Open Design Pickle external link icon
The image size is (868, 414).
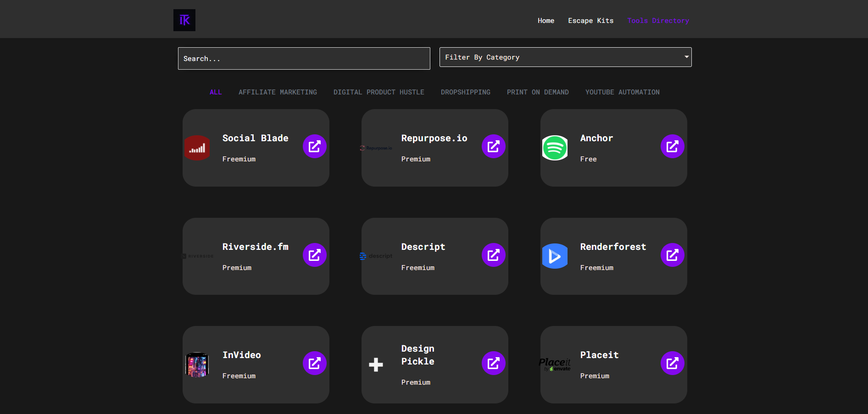(494, 363)
